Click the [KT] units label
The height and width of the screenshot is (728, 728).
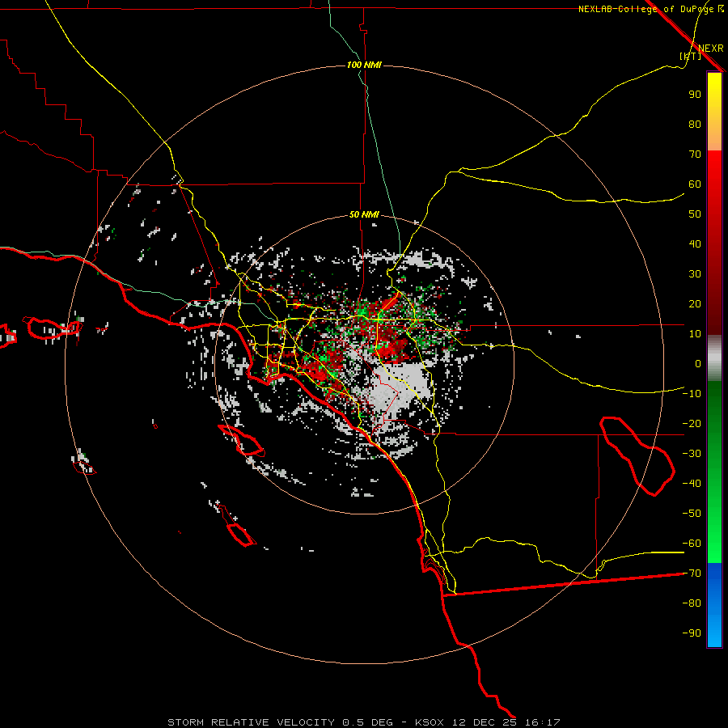pyautogui.click(x=690, y=56)
